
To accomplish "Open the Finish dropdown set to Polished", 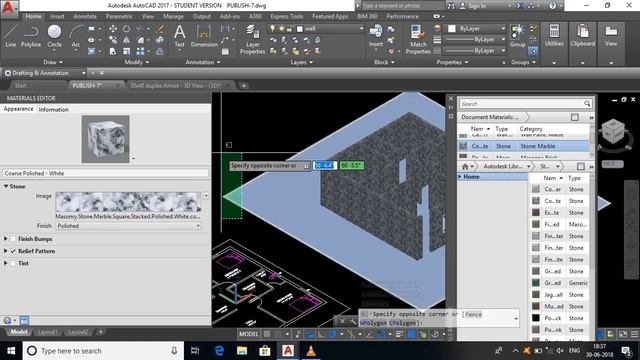I will (x=128, y=226).
